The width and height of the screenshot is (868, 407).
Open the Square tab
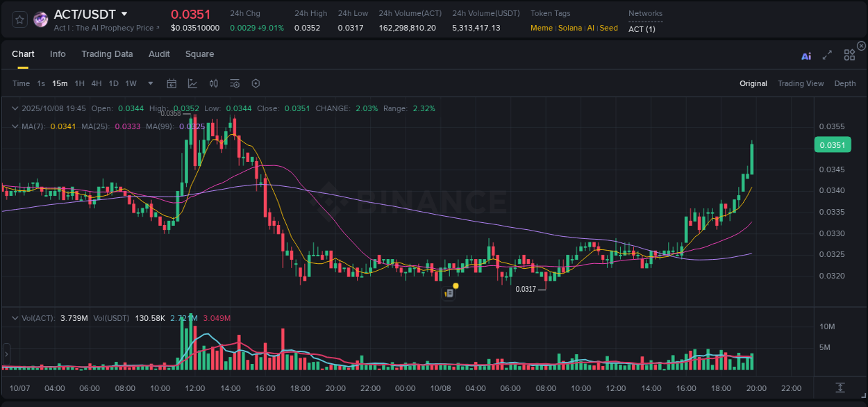click(199, 54)
